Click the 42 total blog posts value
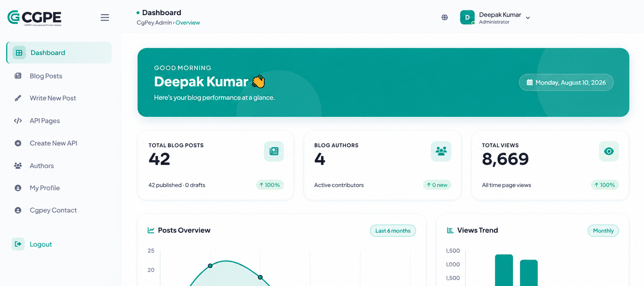The height and width of the screenshot is (286, 644). pos(159,159)
